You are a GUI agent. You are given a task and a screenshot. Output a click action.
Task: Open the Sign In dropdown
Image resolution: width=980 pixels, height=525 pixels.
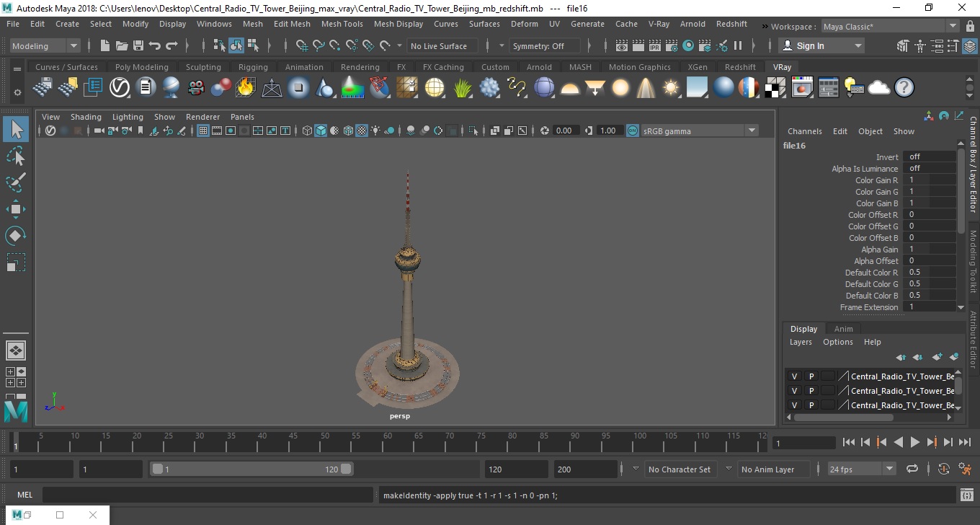tap(821, 45)
